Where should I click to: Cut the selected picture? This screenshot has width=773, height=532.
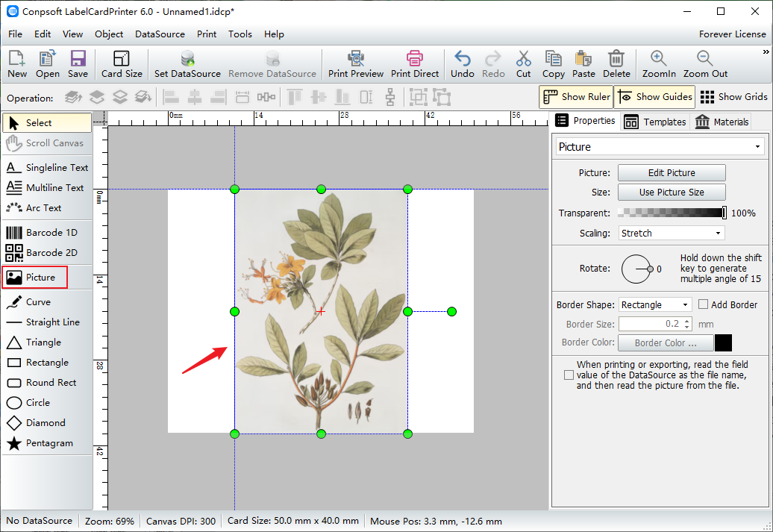pos(524,64)
